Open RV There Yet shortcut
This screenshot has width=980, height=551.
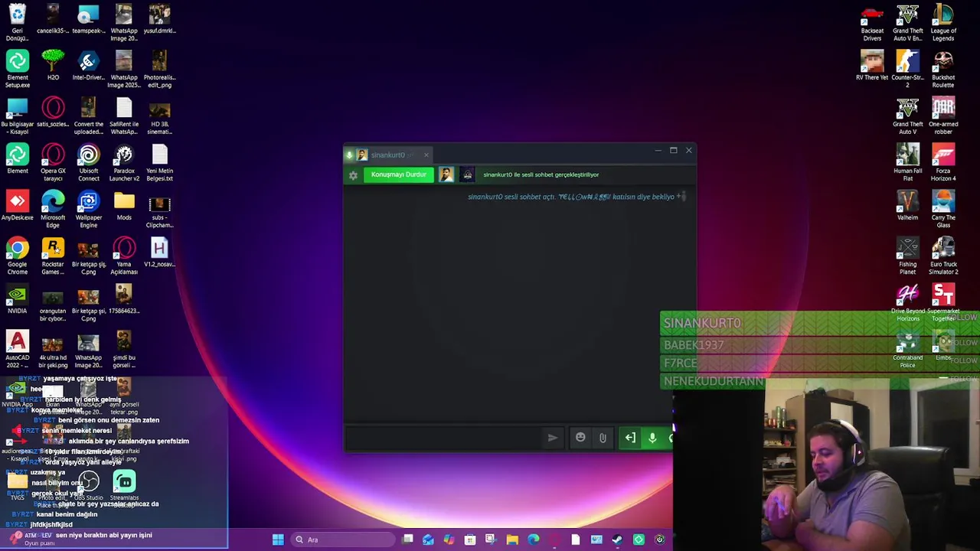pos(872,66)
